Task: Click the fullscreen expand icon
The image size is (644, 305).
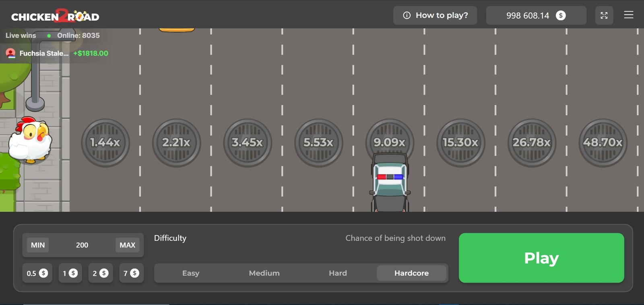Action: (x=604, y=16)
